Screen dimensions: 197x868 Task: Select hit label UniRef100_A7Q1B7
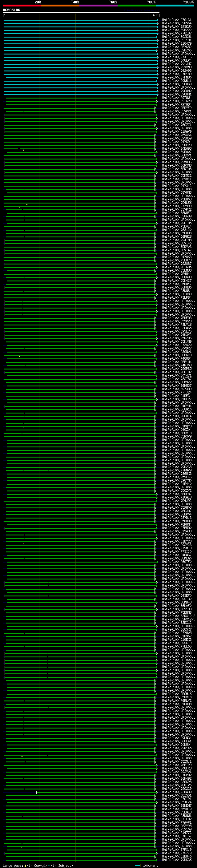[176, 33]
